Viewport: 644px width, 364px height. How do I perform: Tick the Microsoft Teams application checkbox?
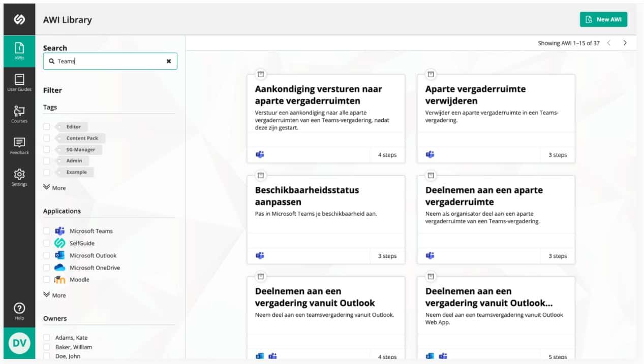tap(47, 231)
